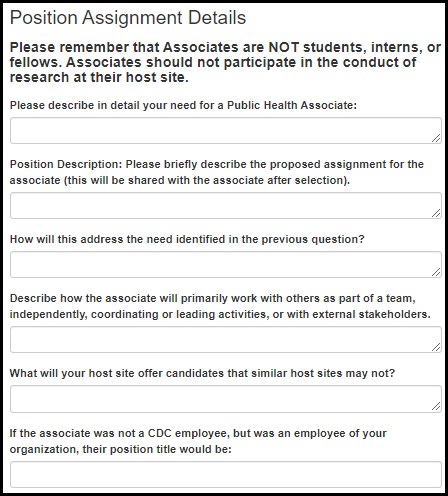Click the position title input field
The width and height of the screenshot is (448, 496).
pyautogui.click(x=226, y=475)
